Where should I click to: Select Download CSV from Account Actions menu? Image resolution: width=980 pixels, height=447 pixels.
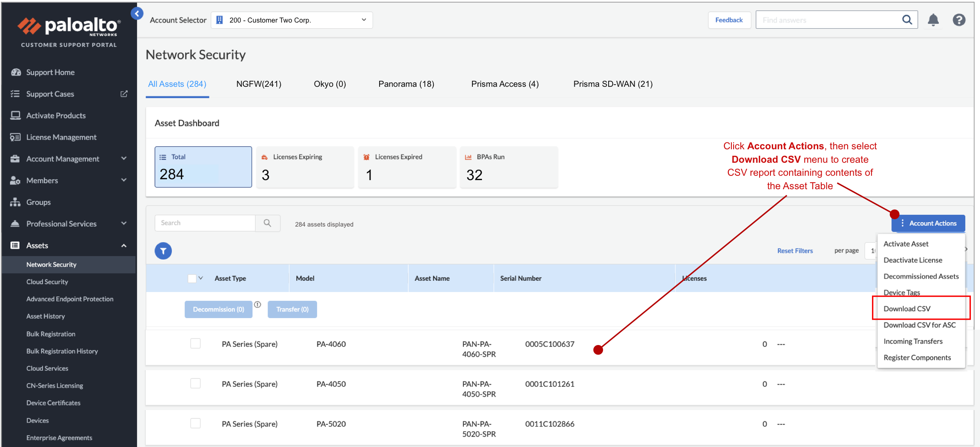907,309
